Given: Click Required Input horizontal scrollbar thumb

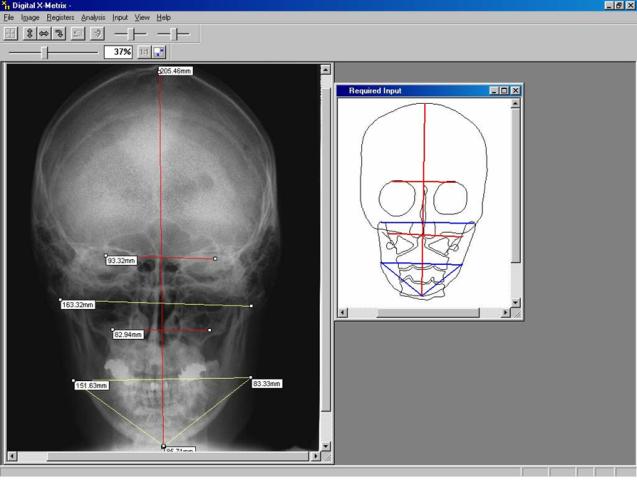Looking at the screenshot, I should (428, 312).
